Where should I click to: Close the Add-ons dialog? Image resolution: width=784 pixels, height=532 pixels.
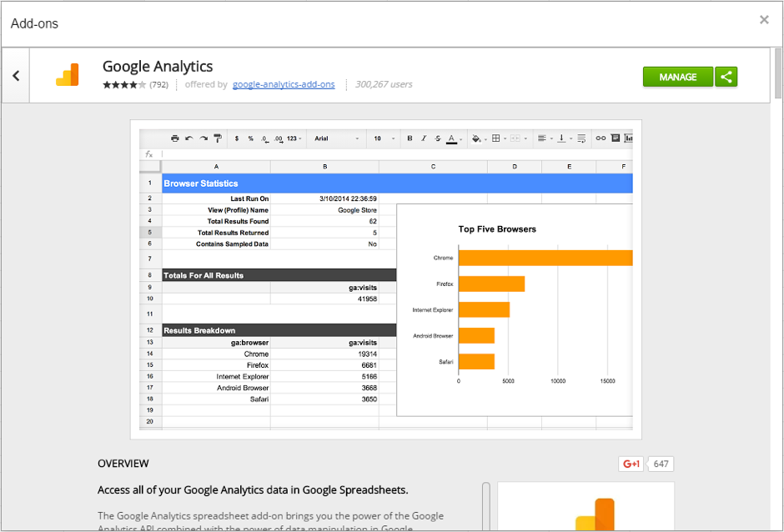point(764,19)
